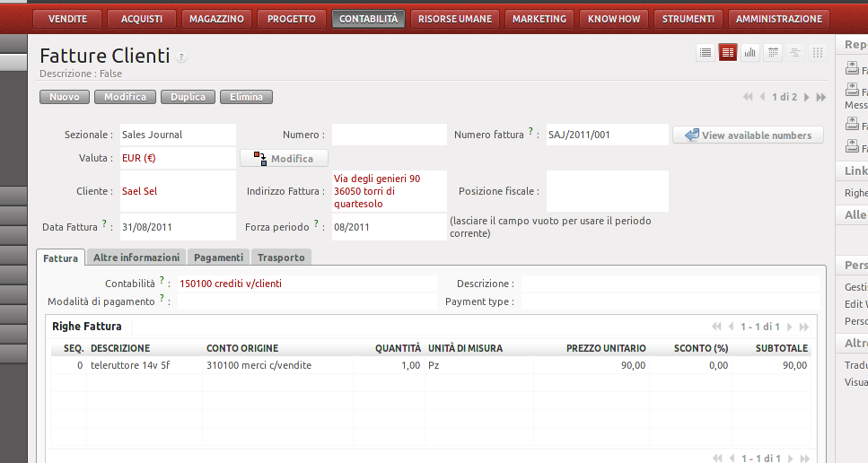Open the calendar view icon
Screen dimensions: 868x463
point(773,53)
